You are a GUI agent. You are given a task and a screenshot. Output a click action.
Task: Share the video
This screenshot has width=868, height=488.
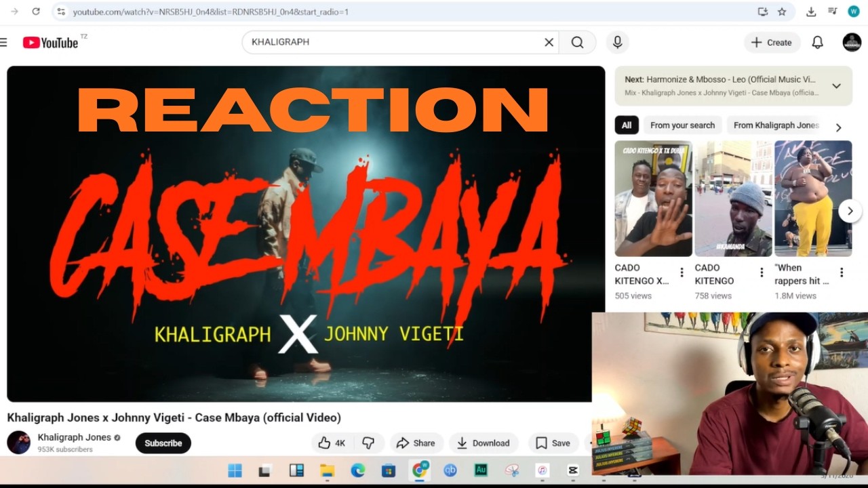tap(416, 443)
